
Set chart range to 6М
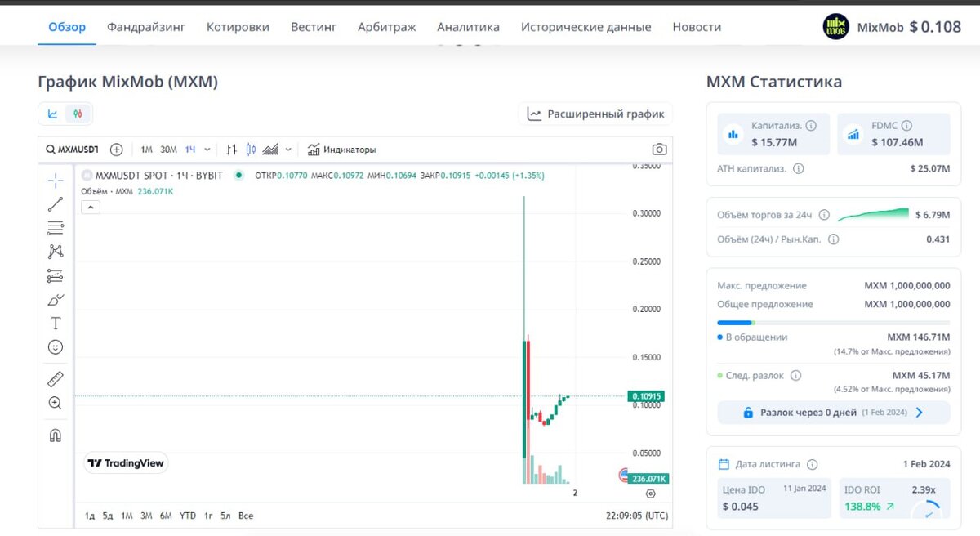(166, 516)
